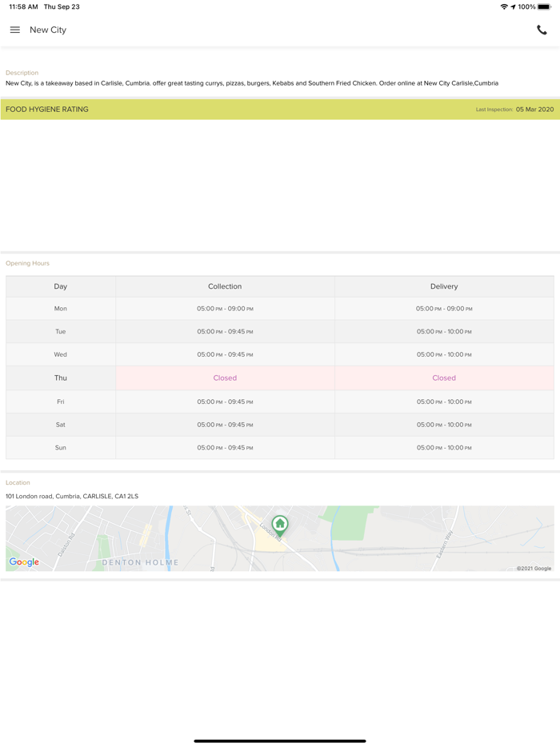The width and height of the screenshot is (560, 747).
Task: Open the hamburger menu
Action: (14, 30)
